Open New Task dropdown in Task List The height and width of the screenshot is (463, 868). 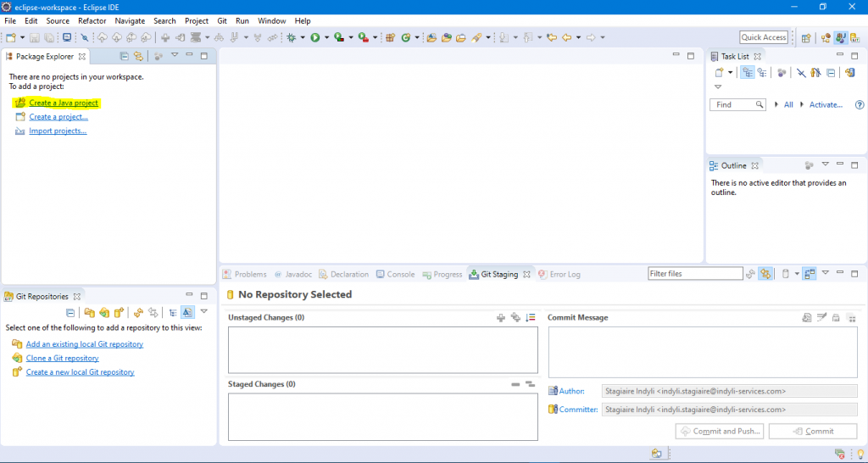(x=730, y=73)
